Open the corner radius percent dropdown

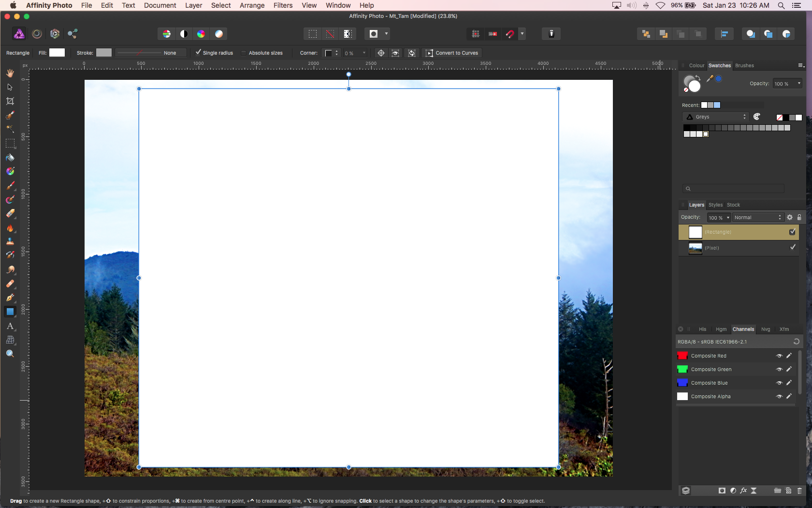click(x=355, y=53)
